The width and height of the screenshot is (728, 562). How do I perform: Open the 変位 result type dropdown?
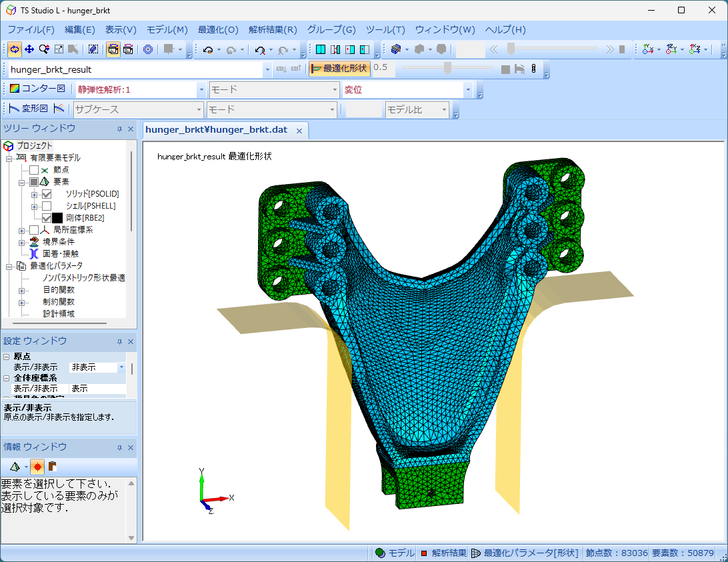468,89
